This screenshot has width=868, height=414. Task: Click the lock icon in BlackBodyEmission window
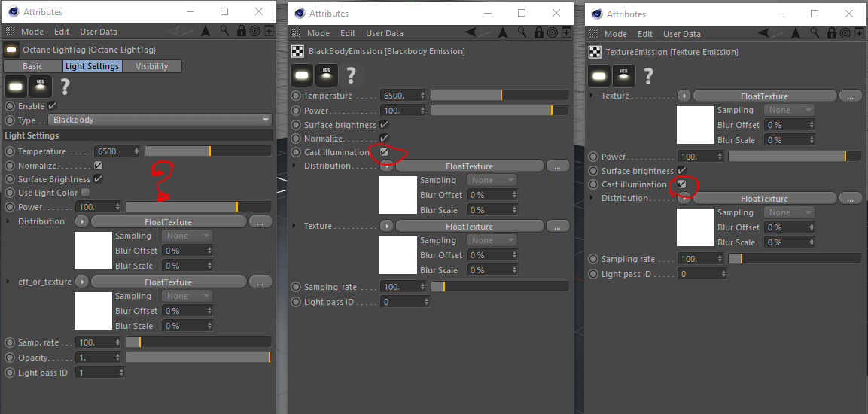point(538,33)
